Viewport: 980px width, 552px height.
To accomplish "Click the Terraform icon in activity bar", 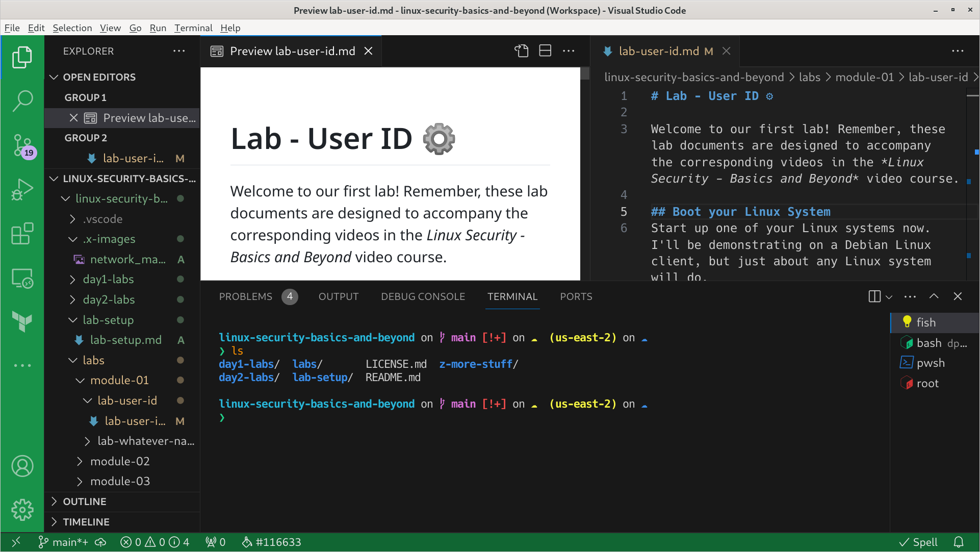I will (x=22, y=321).
